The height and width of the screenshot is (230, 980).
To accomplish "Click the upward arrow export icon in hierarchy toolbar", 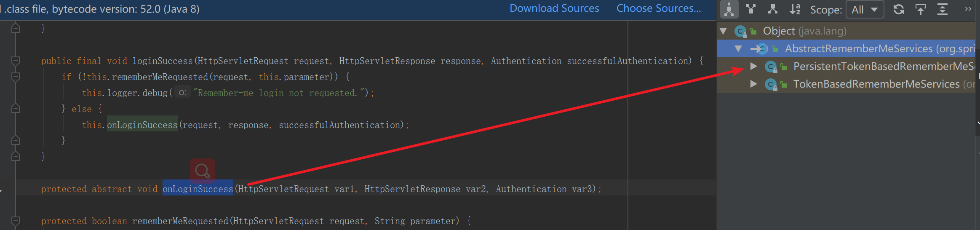I will pyautogui.click(x=921, y=9).
